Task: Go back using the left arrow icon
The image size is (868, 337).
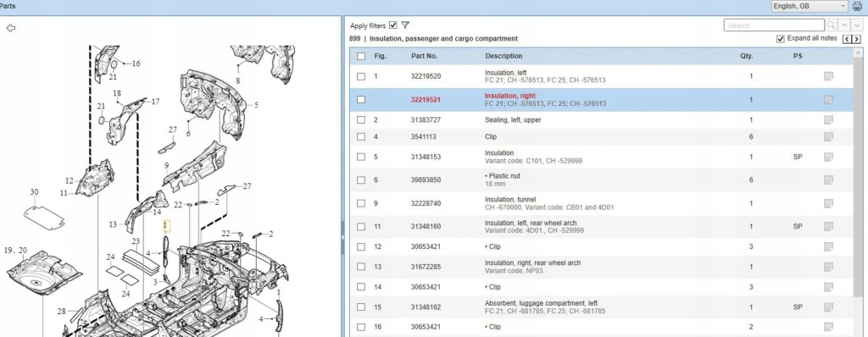Action: (x=10, y=28)
